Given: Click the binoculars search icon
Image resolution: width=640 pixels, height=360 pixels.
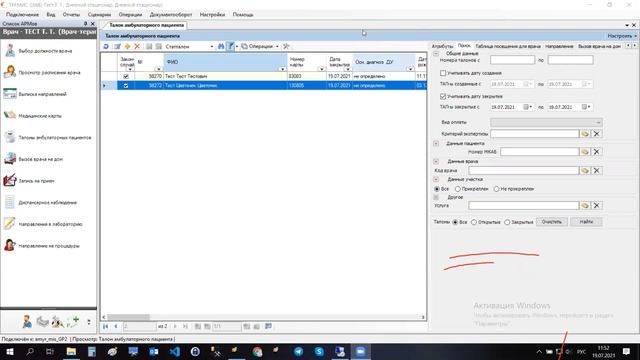Looking at the screenshot, I should [x=221, y=47].
